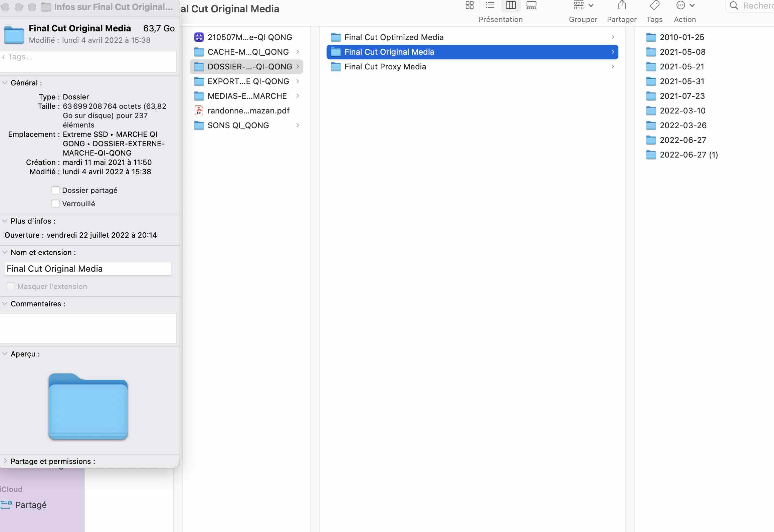The width and height of the screenshot is (774, 532).
Task: Switch to gallery view icon
Action: click(x=531, y=5)
